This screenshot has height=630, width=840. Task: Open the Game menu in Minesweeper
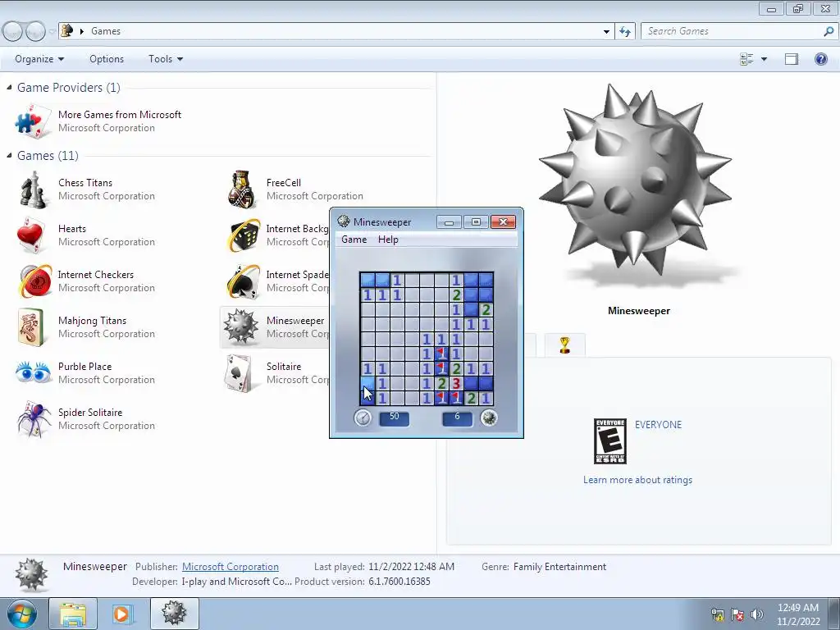tap(354, 240)
